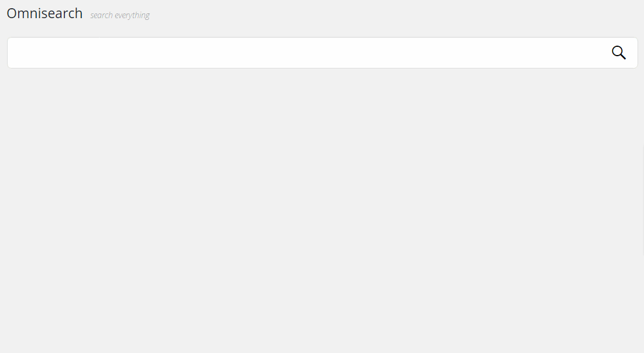Trigger search with the black magnifier icon
The width and height of the screenshot is (644, 353).
619,53
